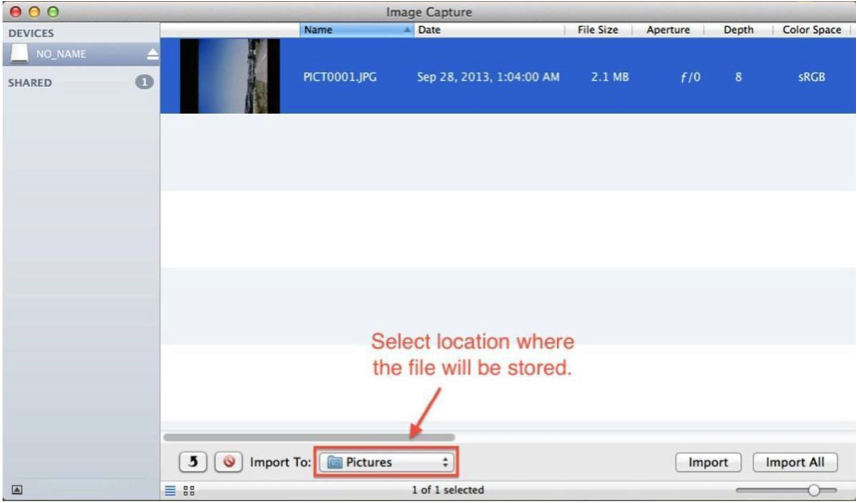
Task: Switch to list view
Action: coord(169,490)
